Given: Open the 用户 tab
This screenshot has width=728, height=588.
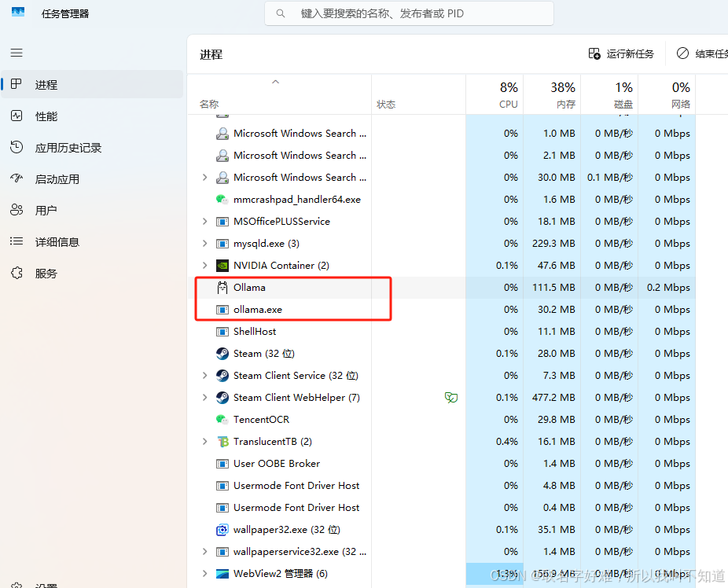Looking at the screenshot, I should coord(92,210).
